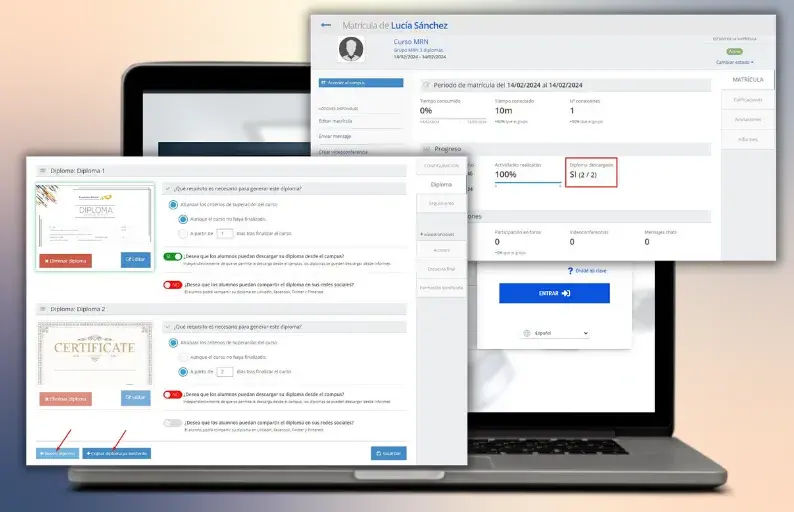Open the Calificaciones tab
This screenshot has height=512, width=794.
[x=747, y=100]
